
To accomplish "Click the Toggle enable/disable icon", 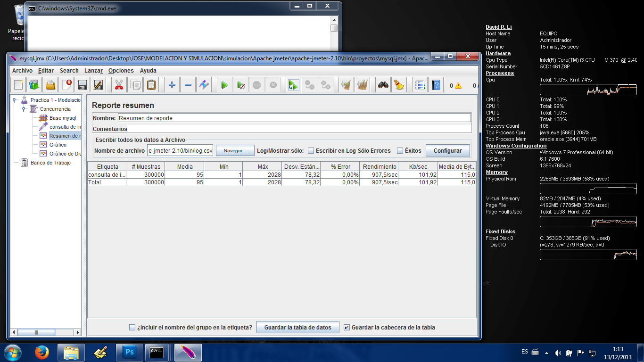I will (204, 85).
